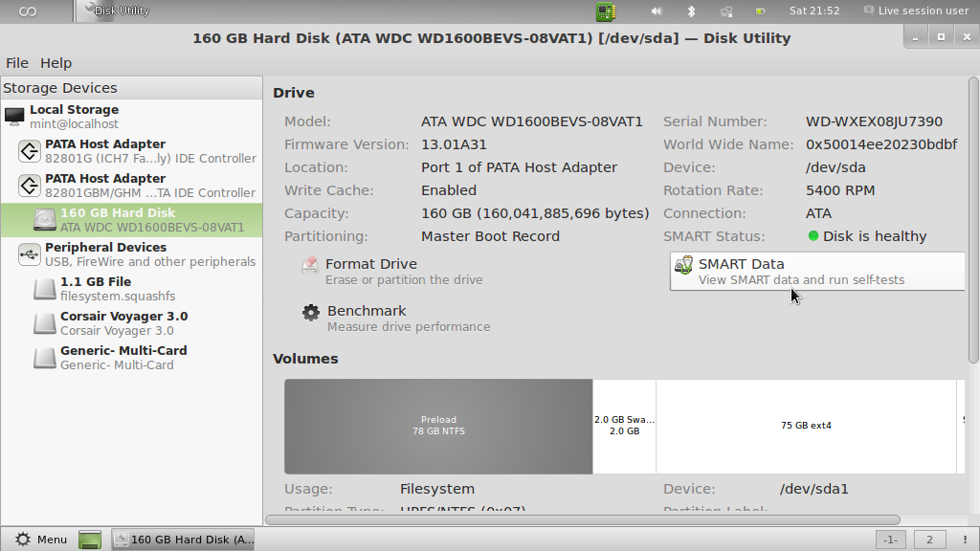The height and width of the screenshot is (551, 980).
Task: Click the Peripheral Devices USB icon
Action: tap(29, 254)
